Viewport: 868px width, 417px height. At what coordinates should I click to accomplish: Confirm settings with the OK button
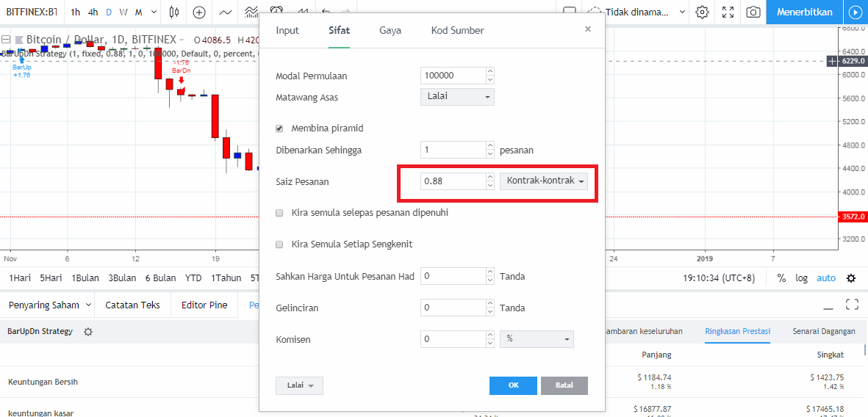(513, 385)
